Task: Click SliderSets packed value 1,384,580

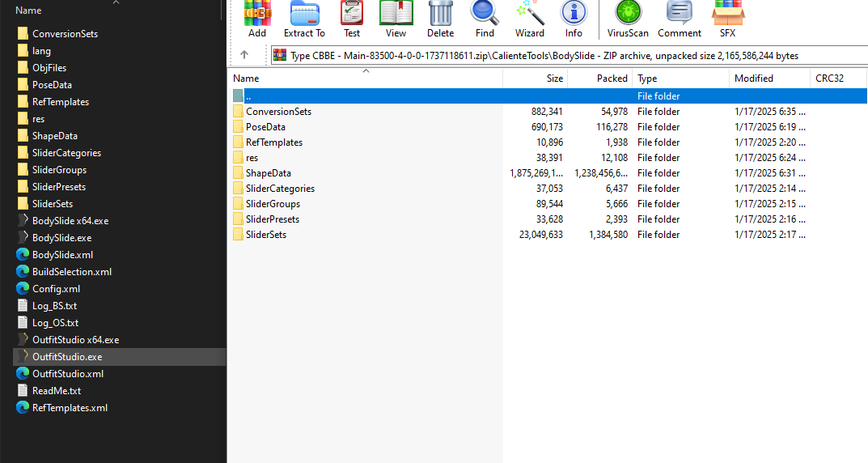Action: [x=608, y=235]
